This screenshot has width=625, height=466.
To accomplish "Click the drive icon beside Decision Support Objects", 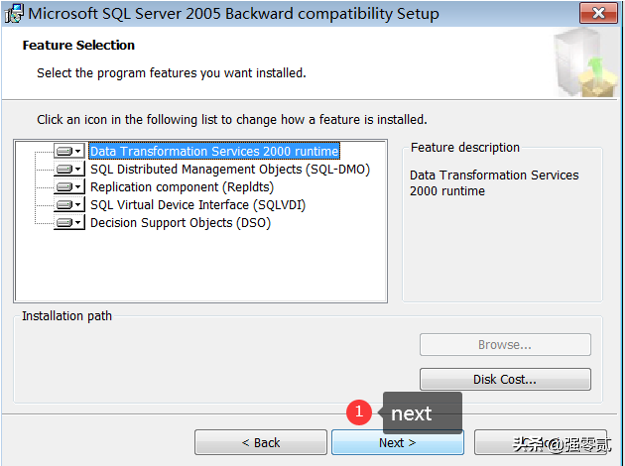I will (x=65, y=223).
